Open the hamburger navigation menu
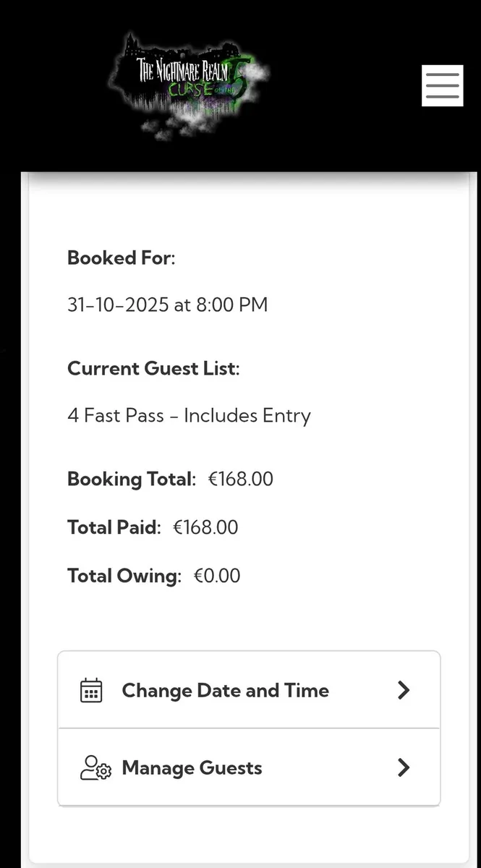Viewport: 481px width, 868px height. click(442, 86)
